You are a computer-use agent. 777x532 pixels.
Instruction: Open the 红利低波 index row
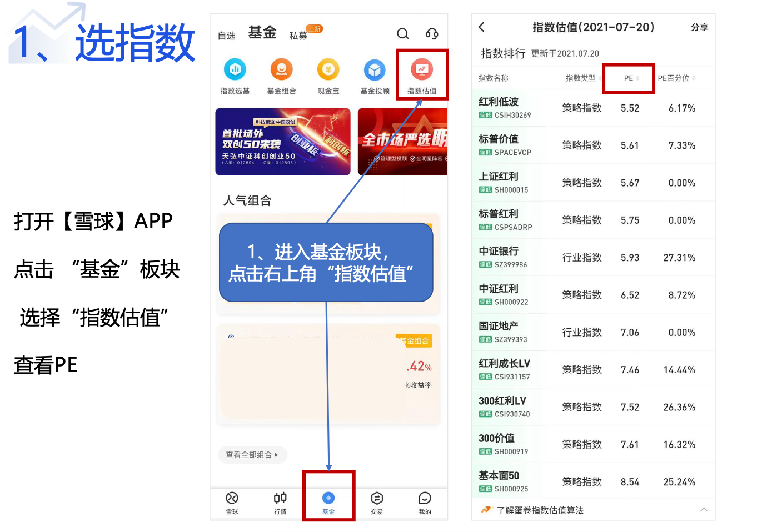[594, 108]
